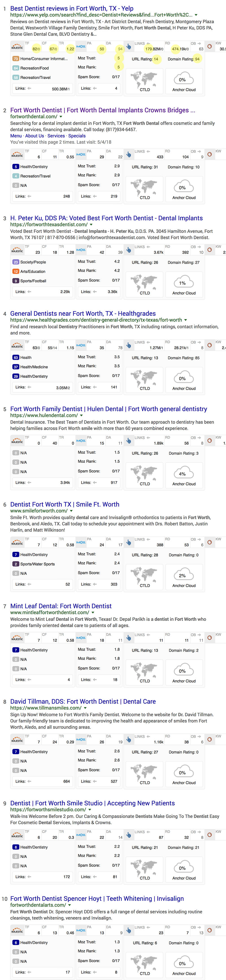Click the red circle KW icon in Healthgrades result
226x980 pixels.
tap(210, 345)
